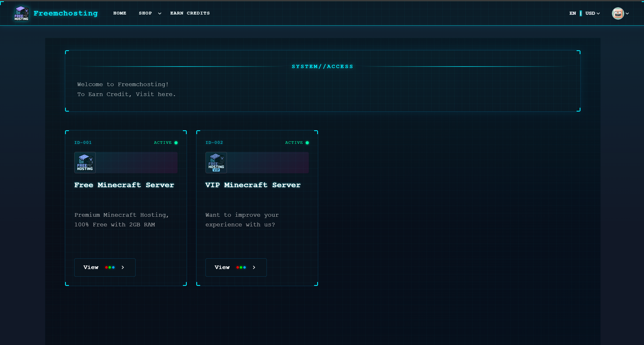The width and height of the screenshot is (644, 345).
Task: Click the arrow chevron inside the Free server View button
Action: [x=123, y=267]
